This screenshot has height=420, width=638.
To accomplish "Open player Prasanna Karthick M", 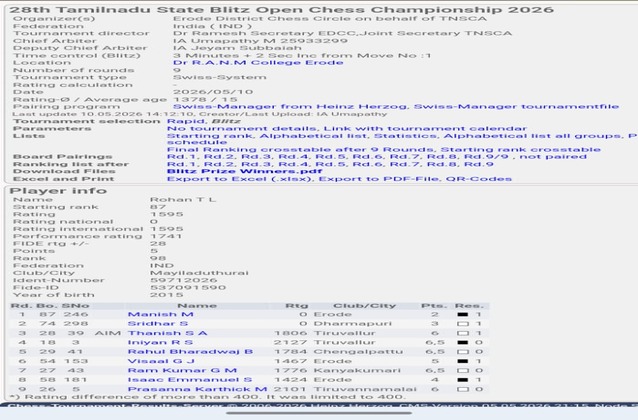I will pos(197,389).
